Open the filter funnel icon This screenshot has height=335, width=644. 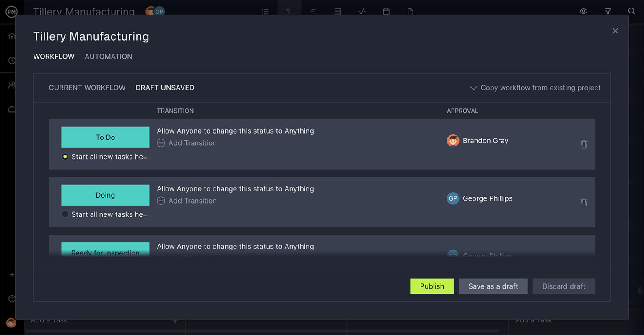608,11
